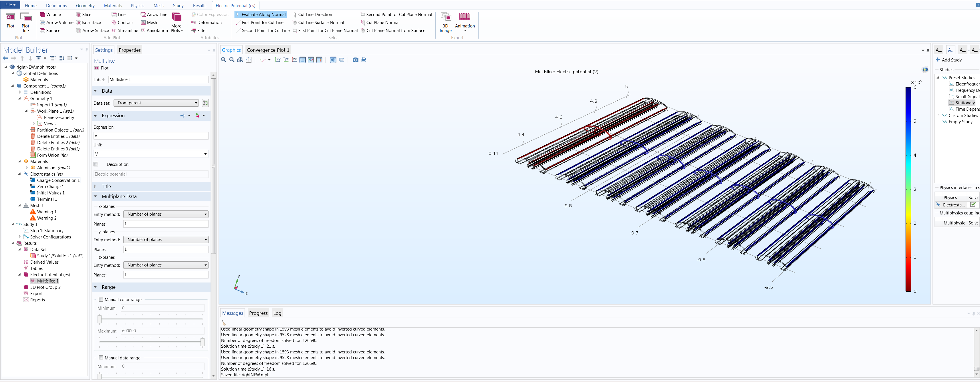The image size is (980, 382).
Task: Click the Label input field
Action: coord(158,80)
